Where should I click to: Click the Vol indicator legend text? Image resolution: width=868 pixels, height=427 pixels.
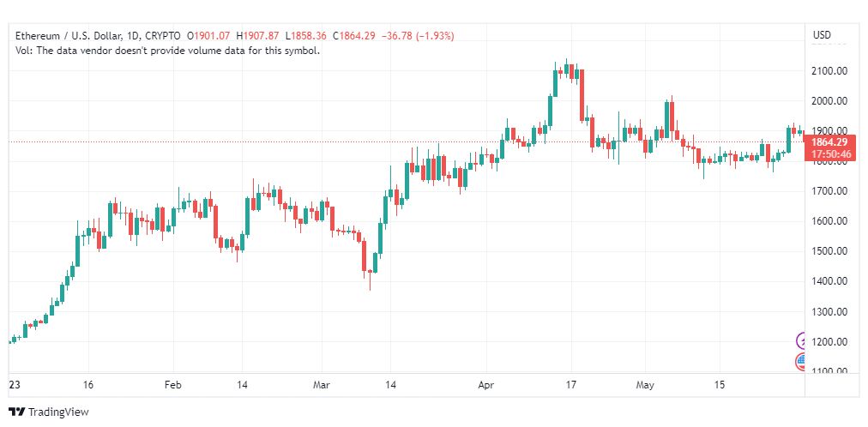click(168, 51)
